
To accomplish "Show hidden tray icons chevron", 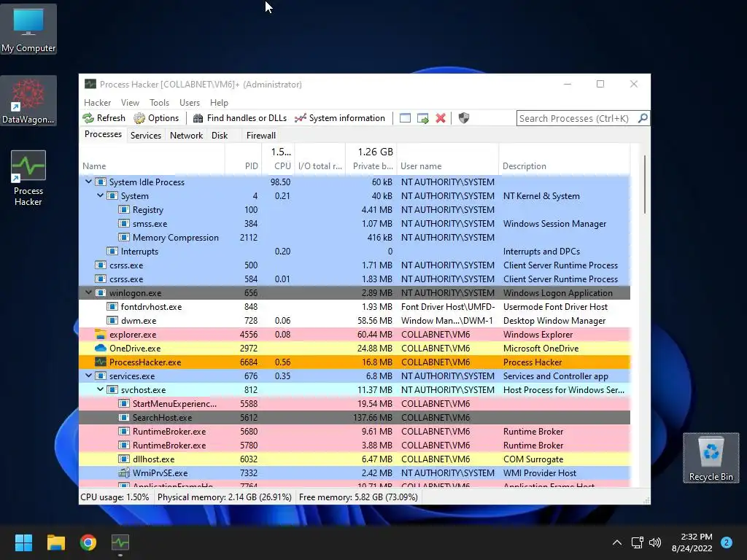I will (617, 542).
